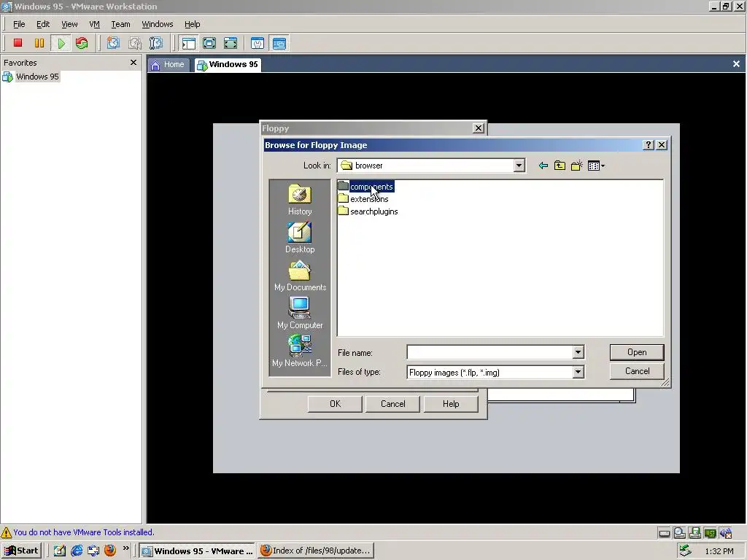
Task: Open My Documents in the places bar
Action: click(300, 276)
